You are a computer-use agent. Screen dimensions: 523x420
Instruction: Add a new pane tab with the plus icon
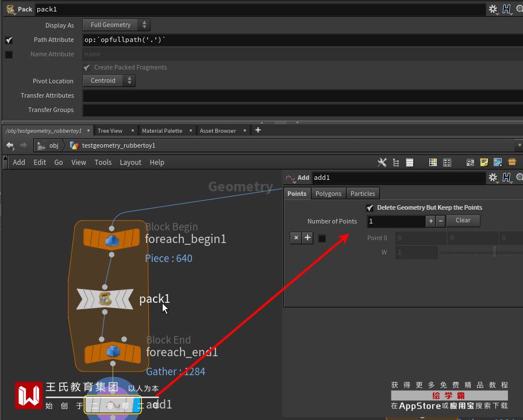pos(258,130)
